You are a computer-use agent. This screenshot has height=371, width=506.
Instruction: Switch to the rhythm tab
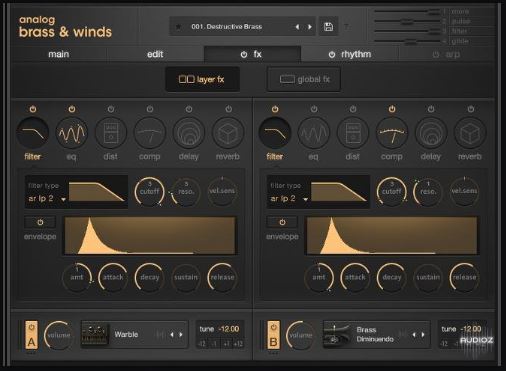pos(350,54)
